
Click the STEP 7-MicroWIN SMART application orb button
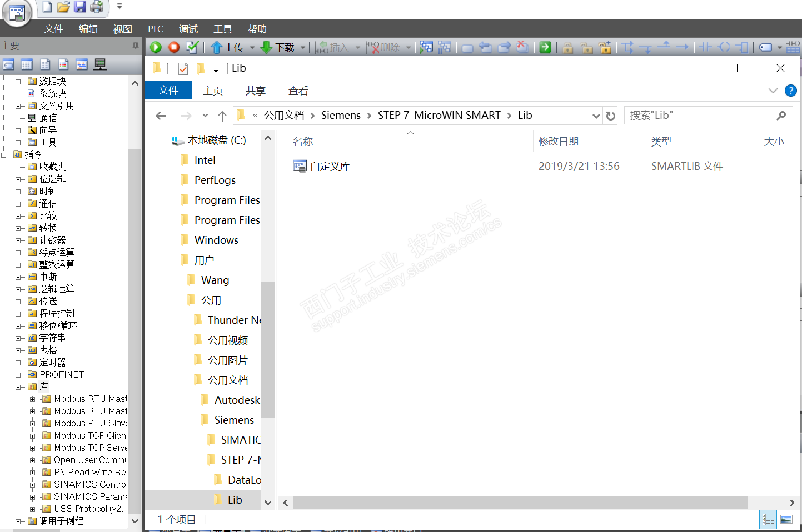[17, 13]
